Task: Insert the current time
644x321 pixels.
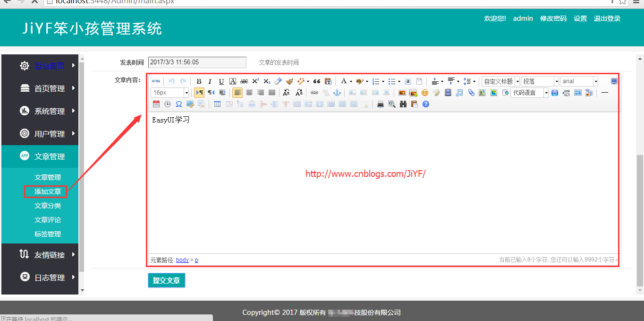Action: tap(168, 104)
